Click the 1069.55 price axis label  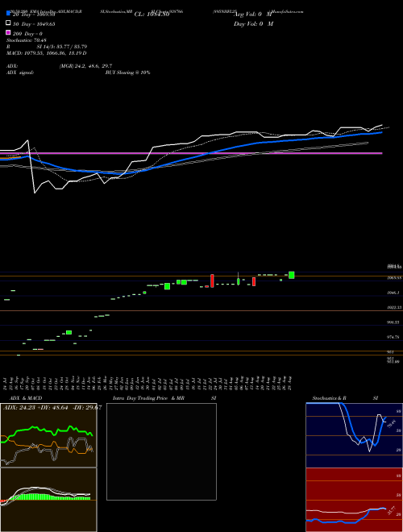tap(394, 278)
